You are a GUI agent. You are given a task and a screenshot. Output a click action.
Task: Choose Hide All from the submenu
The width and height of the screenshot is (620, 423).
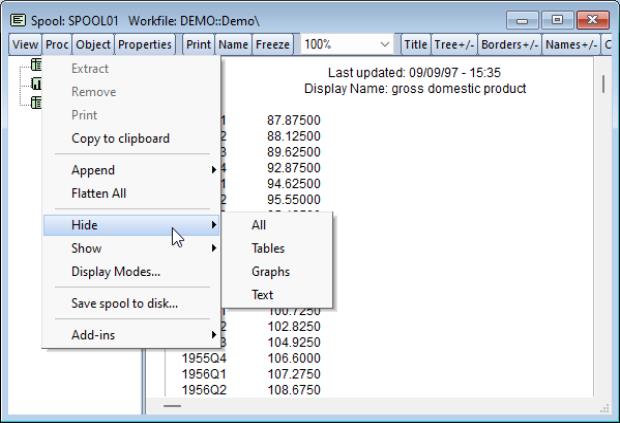259,225
